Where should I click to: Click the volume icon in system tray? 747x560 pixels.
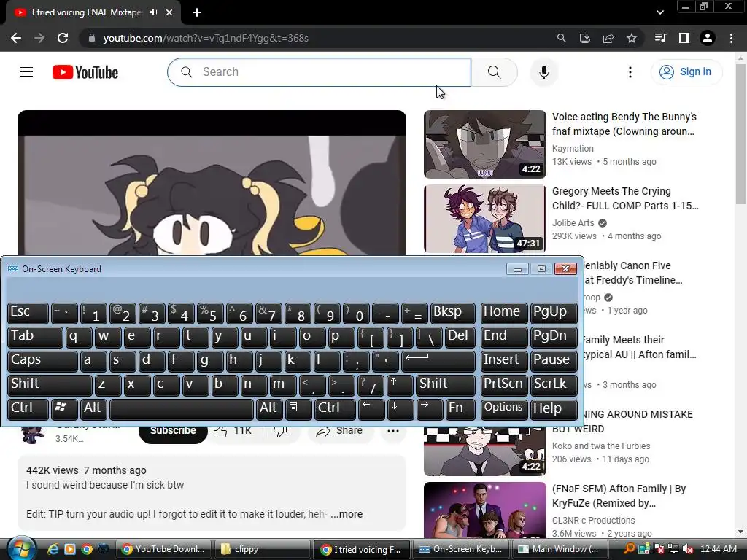click(x=688, y=549)
